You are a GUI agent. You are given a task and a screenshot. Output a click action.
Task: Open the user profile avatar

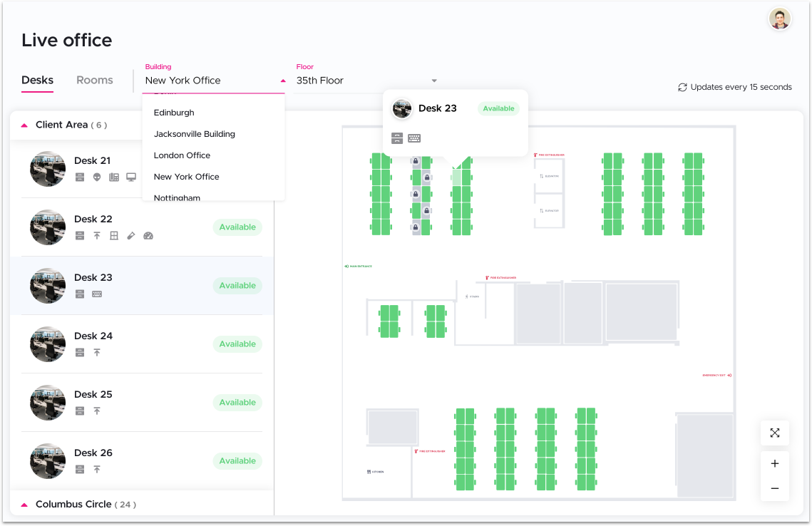779,19
